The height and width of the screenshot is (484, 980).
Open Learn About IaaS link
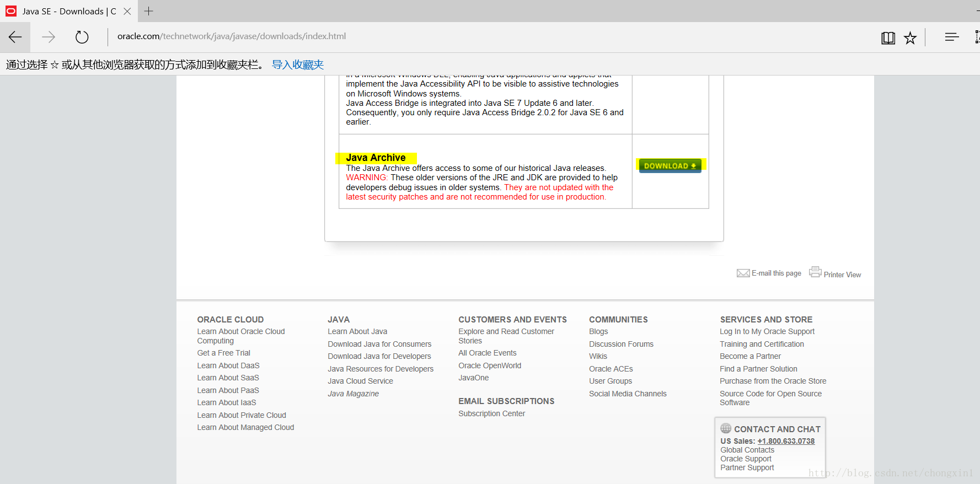pyautogui.click(x=227, y=402)
